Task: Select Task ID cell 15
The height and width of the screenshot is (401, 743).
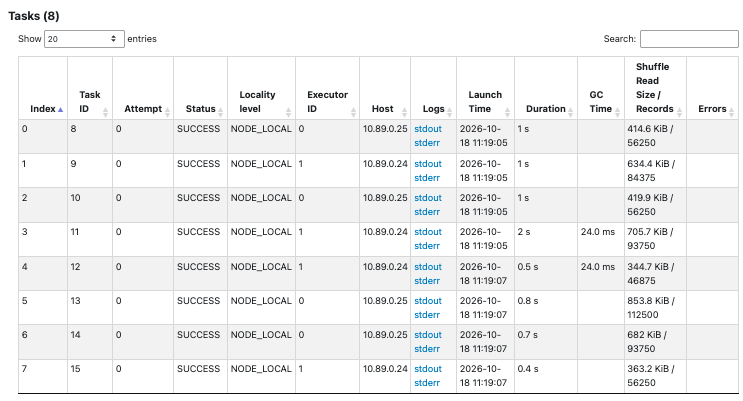Action: pos(90,376)
